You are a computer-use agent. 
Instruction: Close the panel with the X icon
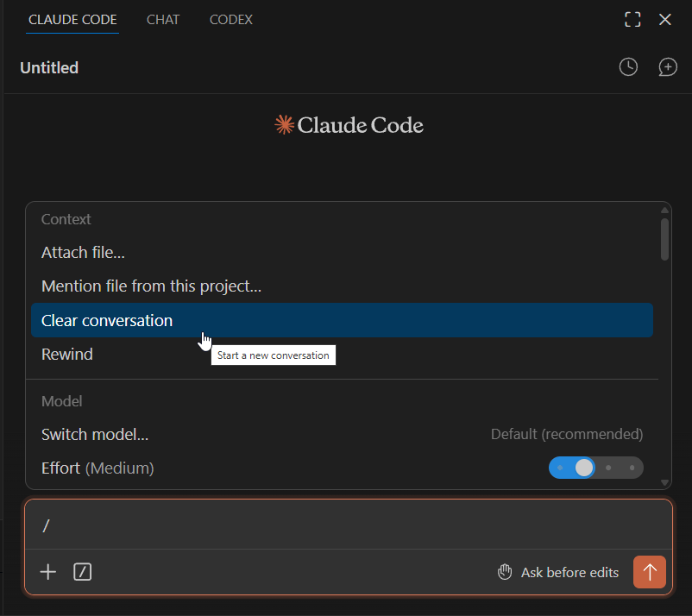[665, 20]
